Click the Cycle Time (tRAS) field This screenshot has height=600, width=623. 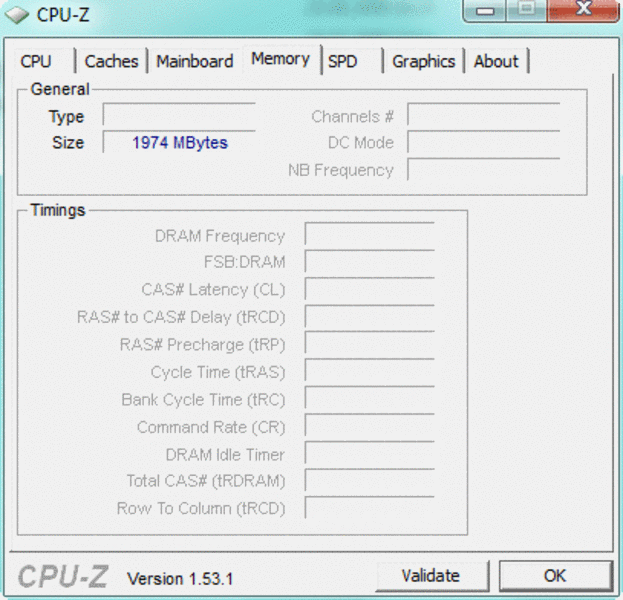coord(370,370)
